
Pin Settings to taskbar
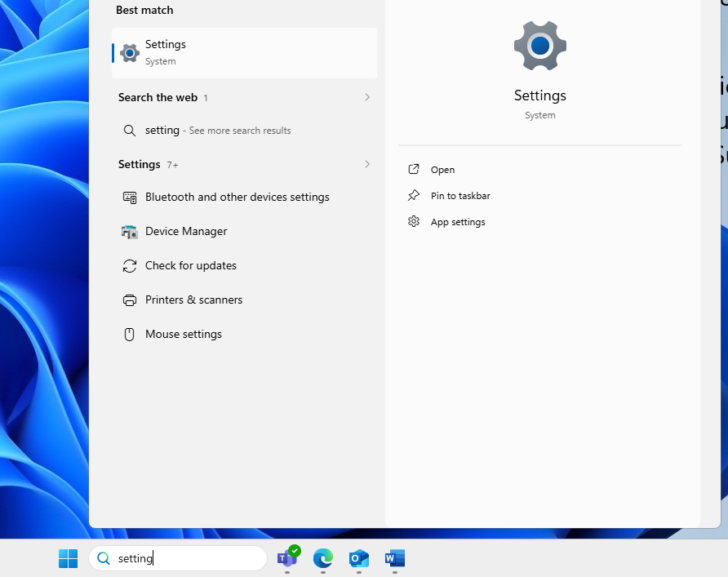coord(460,195)
